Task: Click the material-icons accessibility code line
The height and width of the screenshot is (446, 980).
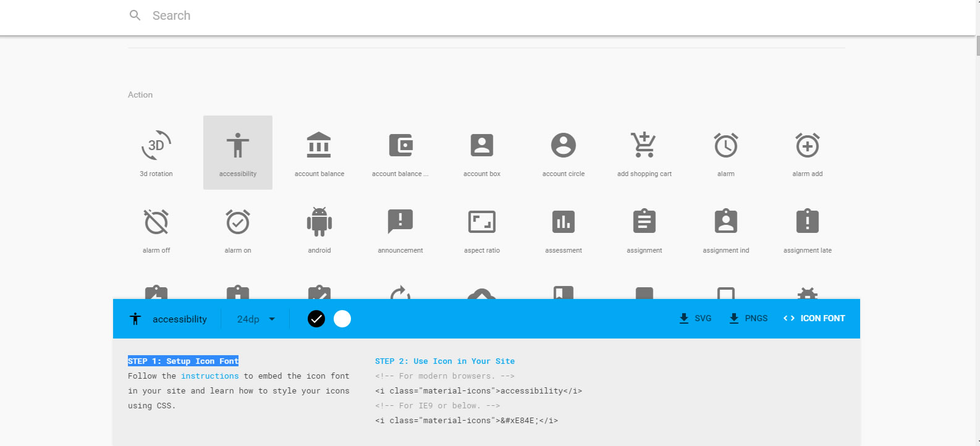Action: (x=478, y=390)
